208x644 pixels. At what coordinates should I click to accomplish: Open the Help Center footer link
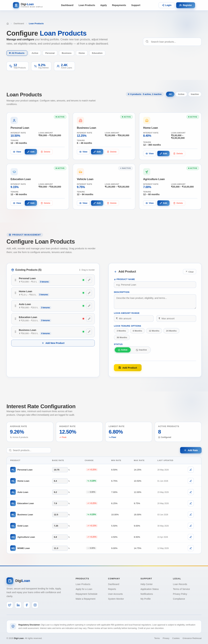[x=147, y=584]
